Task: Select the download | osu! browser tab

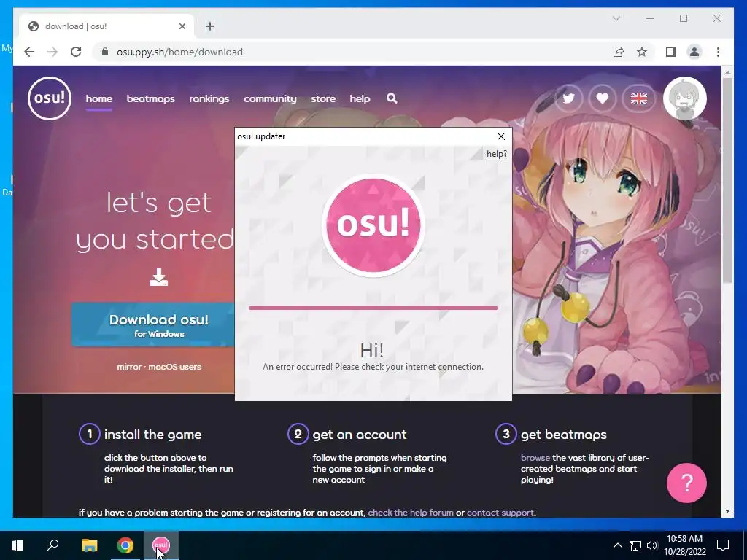Action: coord(107,26)
